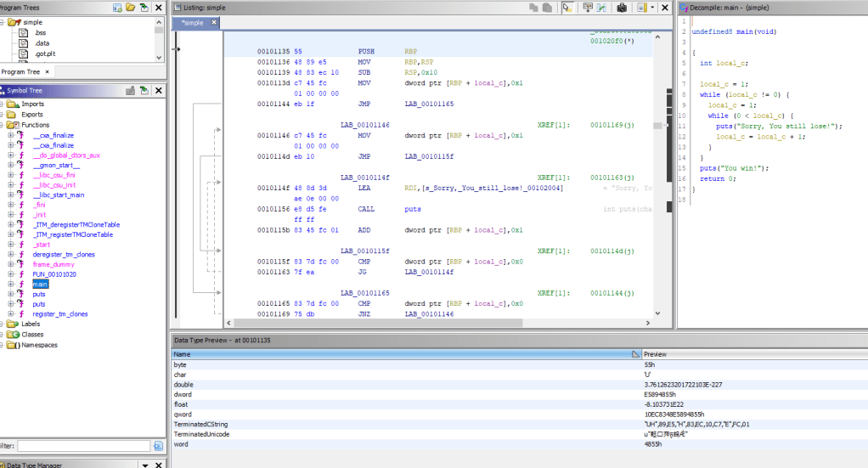Image resolution: width=868 pixels, height=468 pixels.
Task: Select the main function in Symbol Tree
Action: (40, 285)
